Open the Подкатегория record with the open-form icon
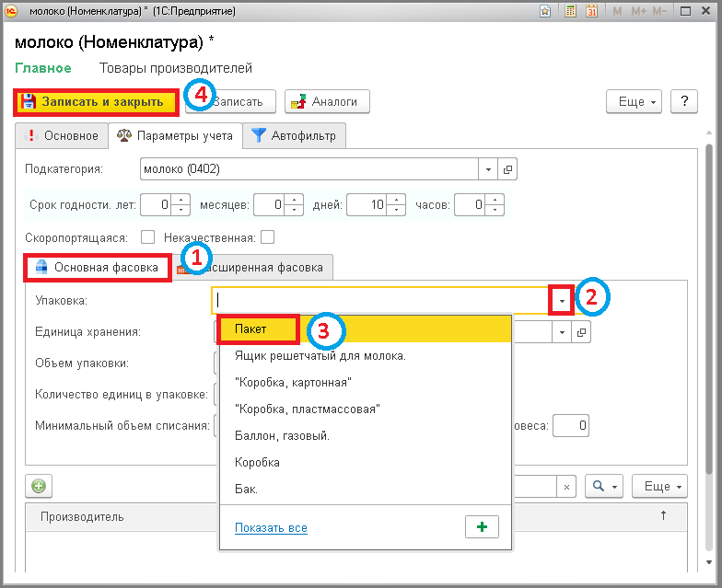 [x=507, y=169]
